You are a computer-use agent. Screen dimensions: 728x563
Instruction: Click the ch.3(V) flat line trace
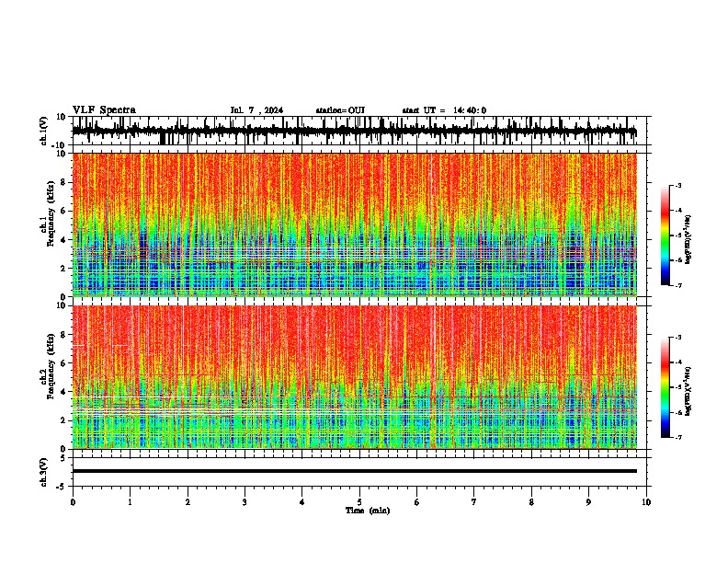pyautogui.click(x=355, y=471)
